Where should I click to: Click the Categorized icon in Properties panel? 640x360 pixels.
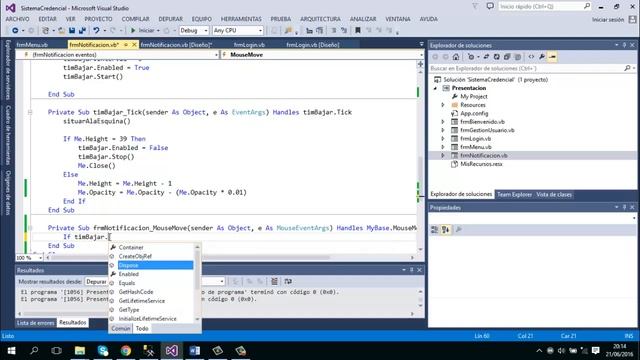click(435, 230)
